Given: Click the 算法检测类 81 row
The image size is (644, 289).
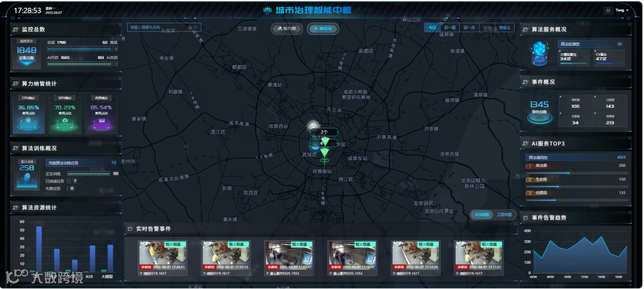Looking at the screenshot, I should (592, 44).
